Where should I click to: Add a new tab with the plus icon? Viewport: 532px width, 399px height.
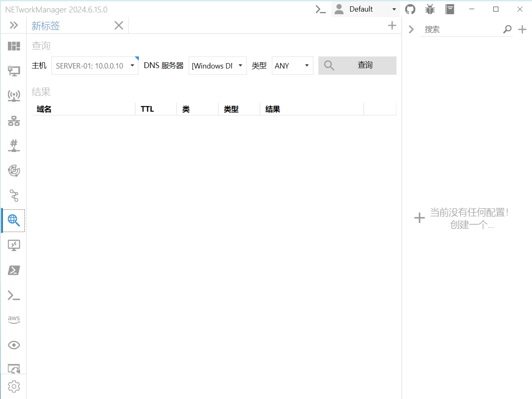[x=392, y=25]
